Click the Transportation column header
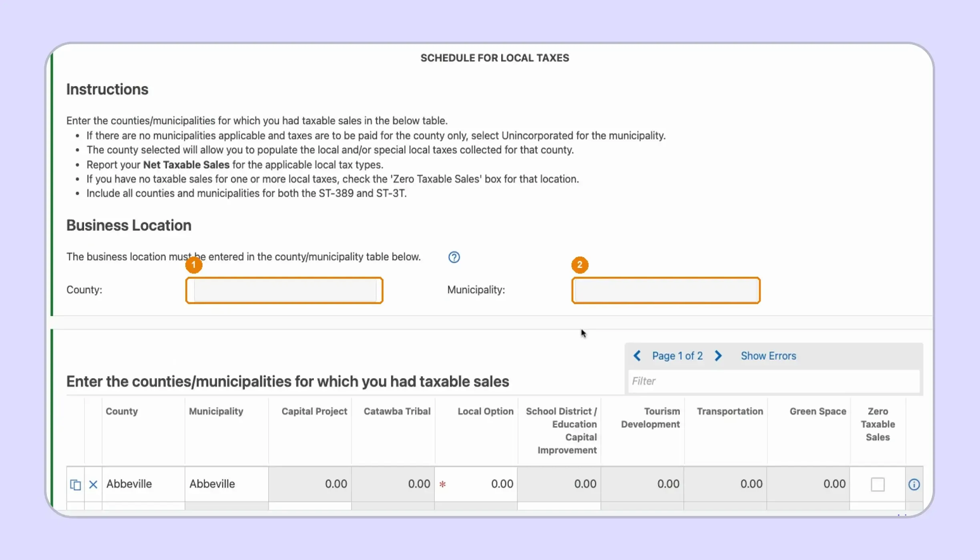This screenshot has height=560, width=980. tap(730, 411)
